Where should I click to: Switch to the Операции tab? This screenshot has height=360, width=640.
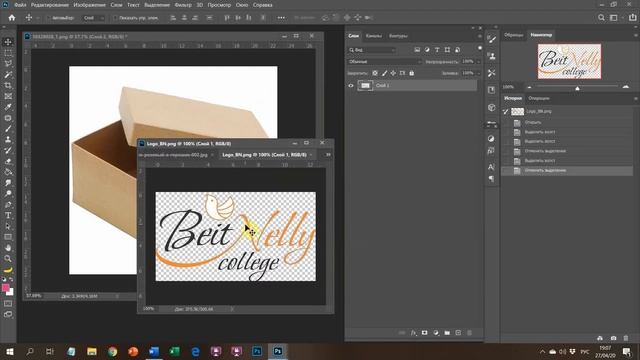click(x=539, y=98)
